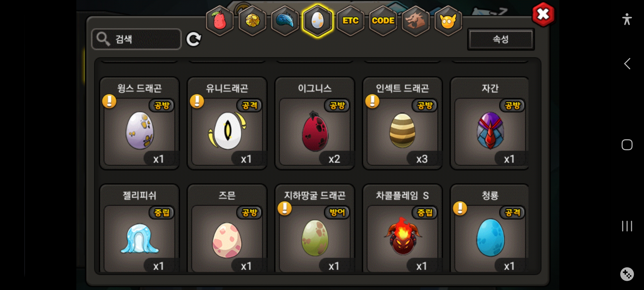
Task: Open the yellow horned mask category tab
Action: pyautogui.click(x=448, y=21)
